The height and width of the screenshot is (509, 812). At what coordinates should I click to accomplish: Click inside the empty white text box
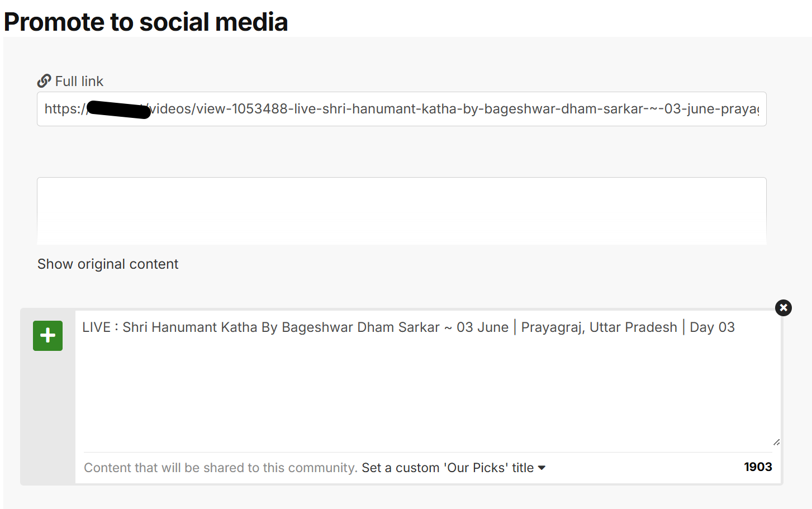point(402,211)
